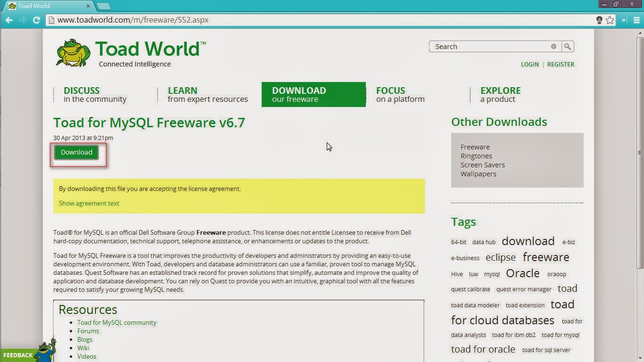Click the extensions overflow chevron icon
The image size is (644, 362).
[x=624, y=20]
